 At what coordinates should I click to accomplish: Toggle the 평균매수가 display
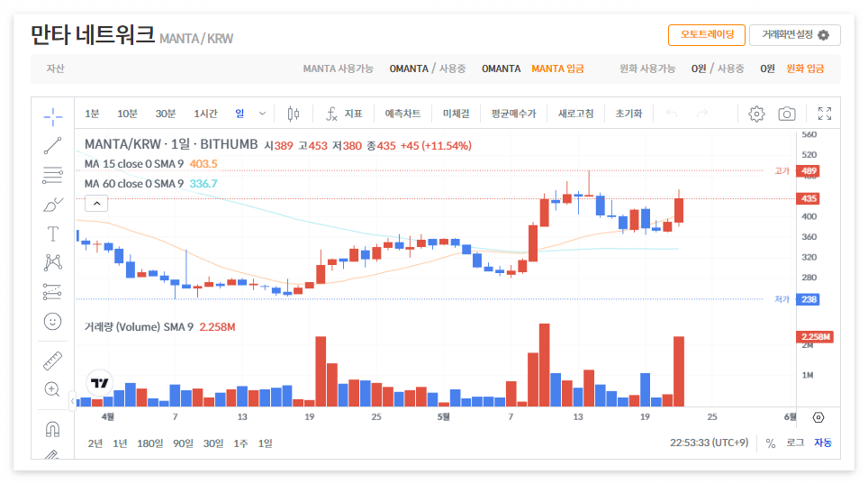(x=514, y=114)
